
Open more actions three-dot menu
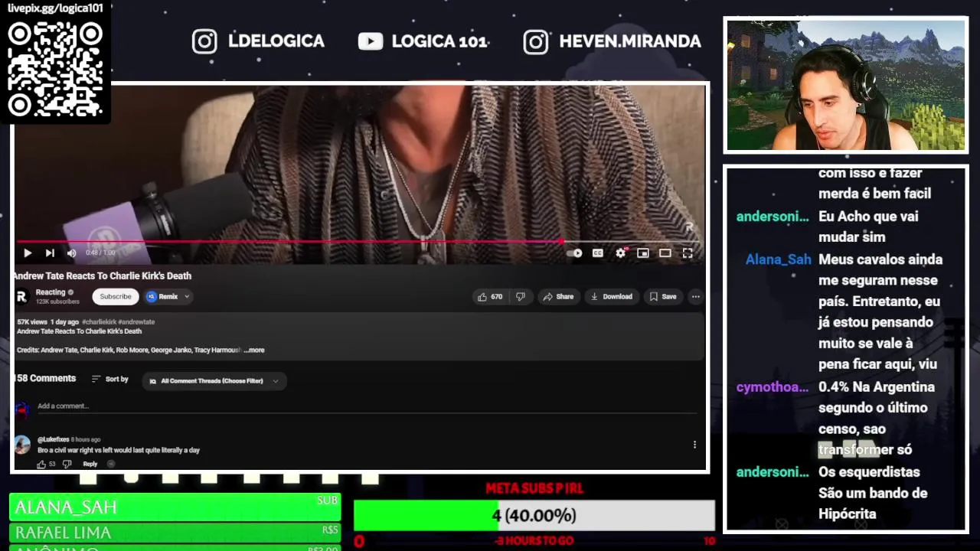tap(695, 297)
